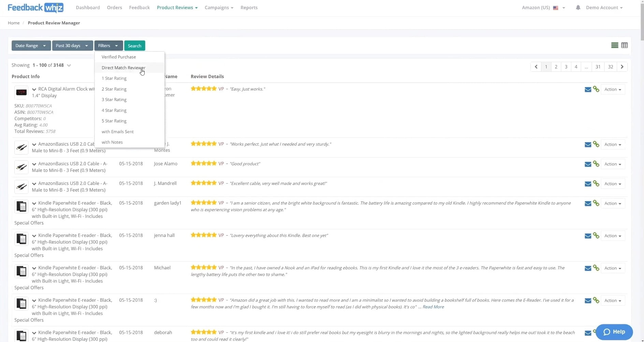
Task: Select with Notes filter
Action: tap(130, 142)
